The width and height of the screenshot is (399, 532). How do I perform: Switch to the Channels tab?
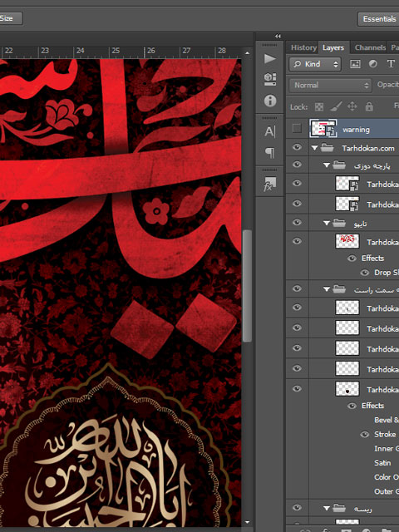(370, 47)
